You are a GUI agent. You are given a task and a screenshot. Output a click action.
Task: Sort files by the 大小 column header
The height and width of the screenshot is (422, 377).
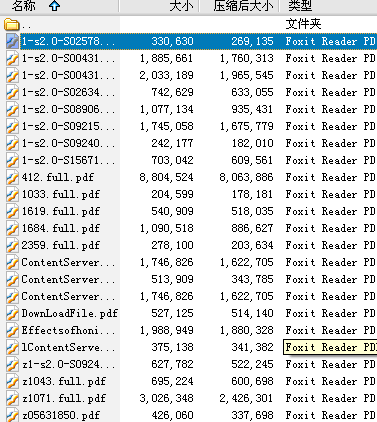click(x=181, y=6)
